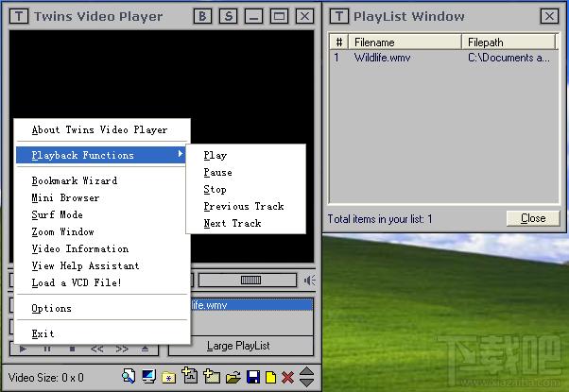Expand the Playback Functions submenu arrow
This screenshot has height=392, width=569.
180,155
